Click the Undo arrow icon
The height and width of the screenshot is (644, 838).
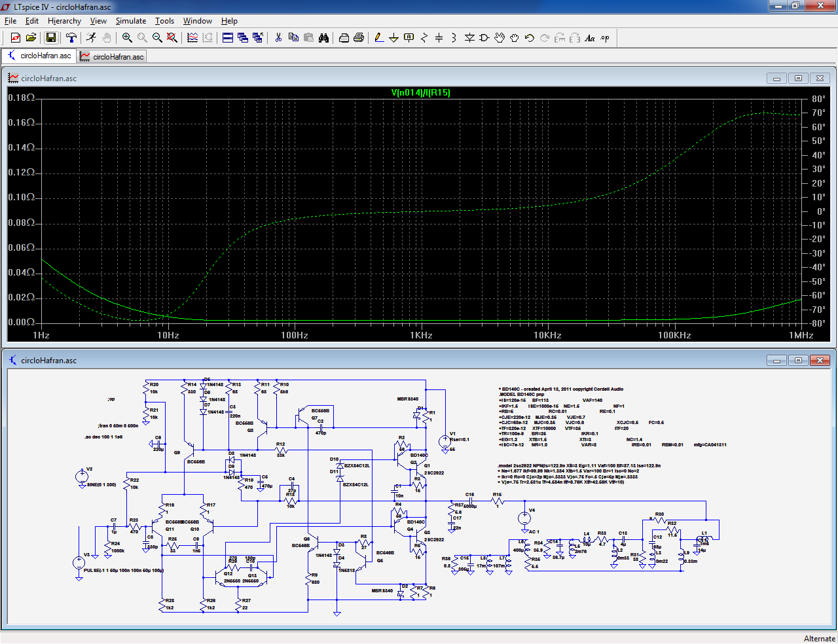(x=530, y=38)
